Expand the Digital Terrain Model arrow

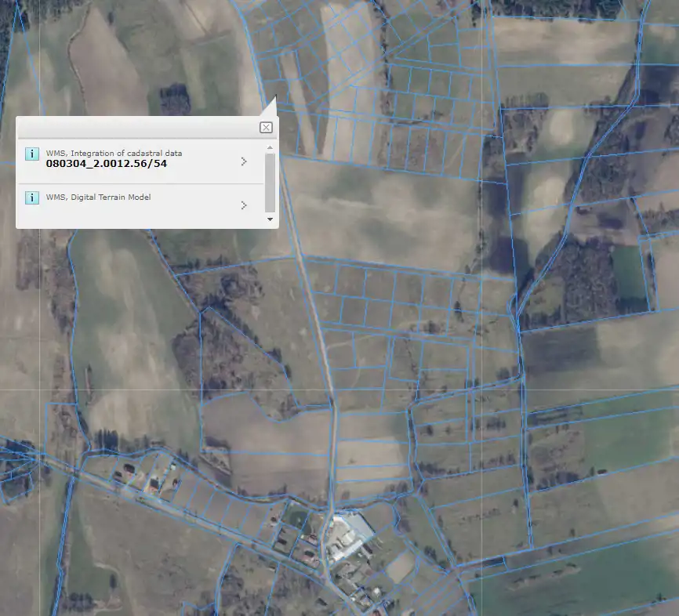(244, 205)
